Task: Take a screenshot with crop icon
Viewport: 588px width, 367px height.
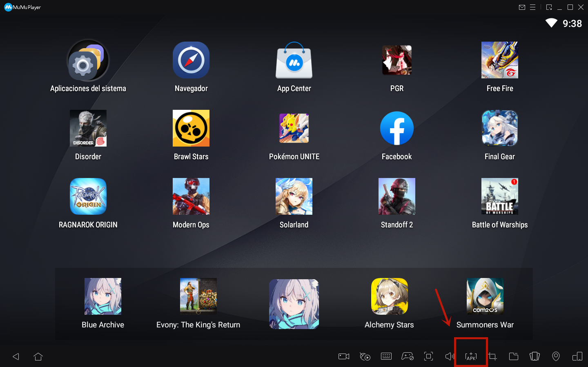Action: 492,356
